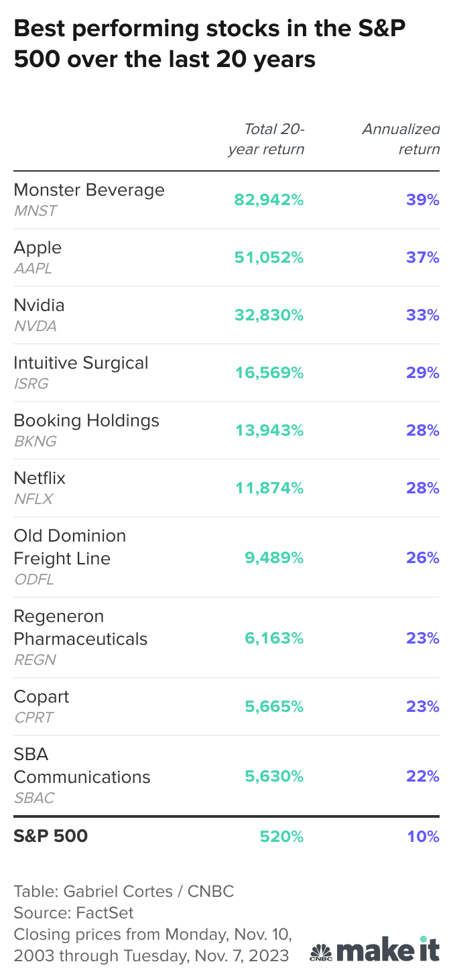Viewport: 453px width, 980px height.
Task: Click the Old Dominion Freight Line name
Action: (70, 547)
